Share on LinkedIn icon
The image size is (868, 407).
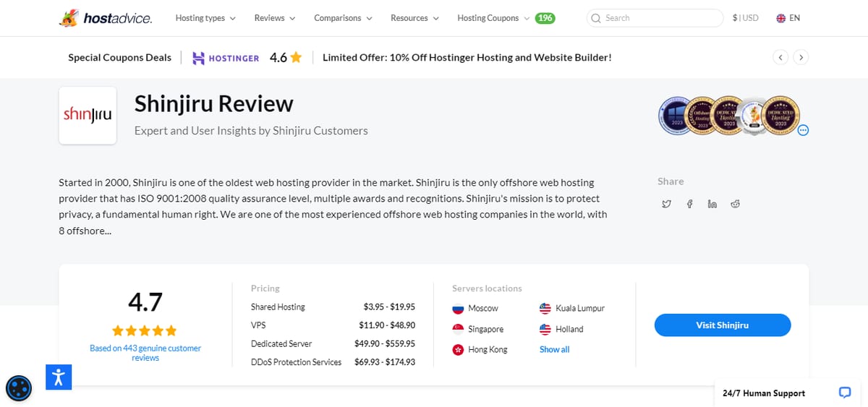[x=712, y=205]
